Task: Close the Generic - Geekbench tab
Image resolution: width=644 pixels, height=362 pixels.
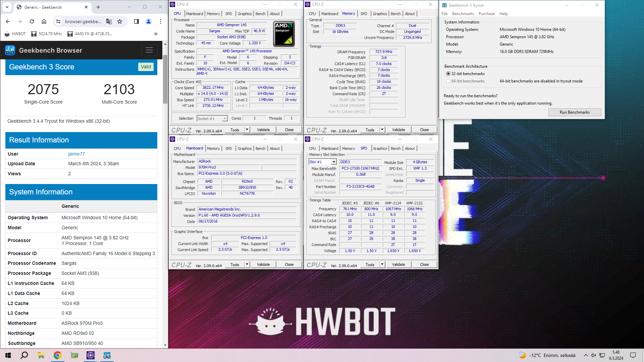Action: [86, 7]
